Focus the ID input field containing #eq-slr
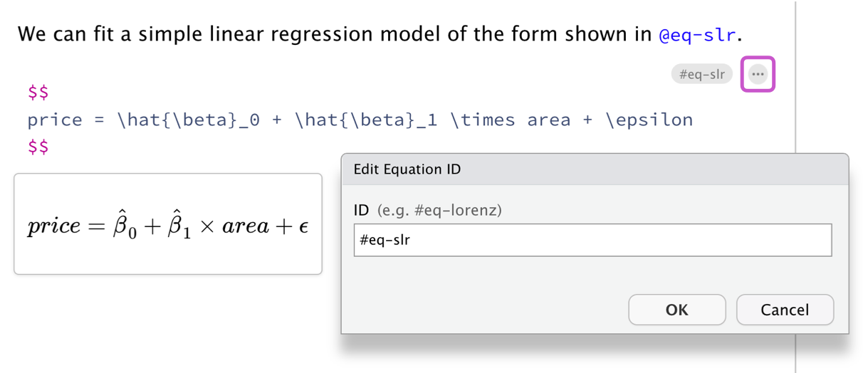The image size is (868, 373). [x=592, y=240]
